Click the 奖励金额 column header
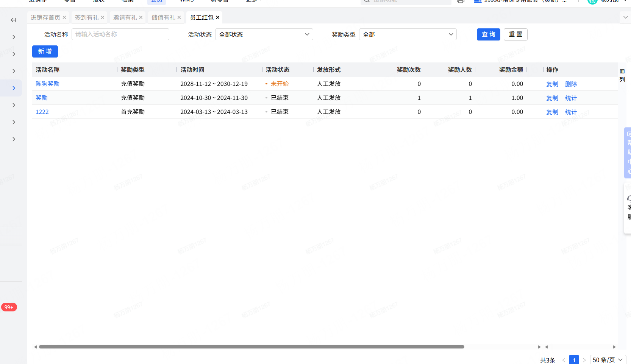The image size is (631, 364). pos(511,70)
